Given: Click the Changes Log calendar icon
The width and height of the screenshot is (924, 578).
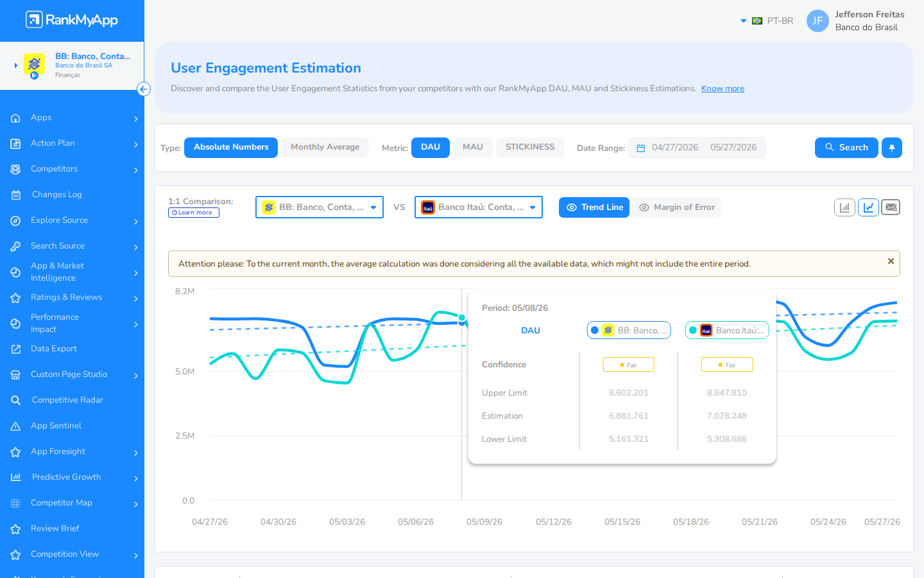Looking at the screenshot, I should (15, 195).
